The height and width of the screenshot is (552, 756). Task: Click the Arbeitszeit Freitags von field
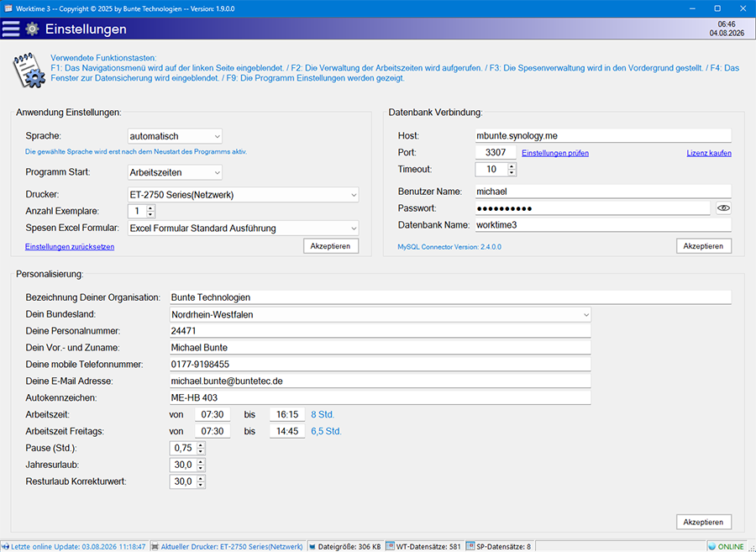[x=213, y=431]
